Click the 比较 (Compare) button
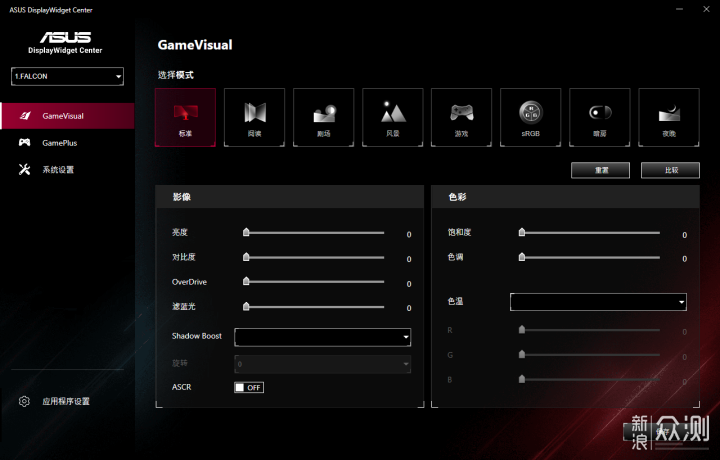720x460 pixels. point(670,170)
